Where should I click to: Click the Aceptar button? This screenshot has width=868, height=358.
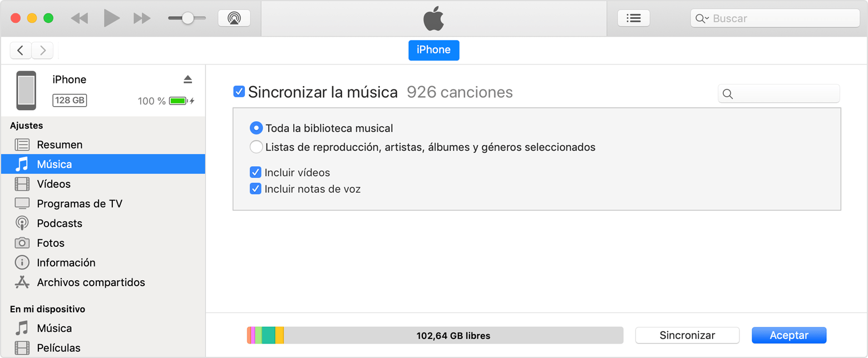pos(788,335)
